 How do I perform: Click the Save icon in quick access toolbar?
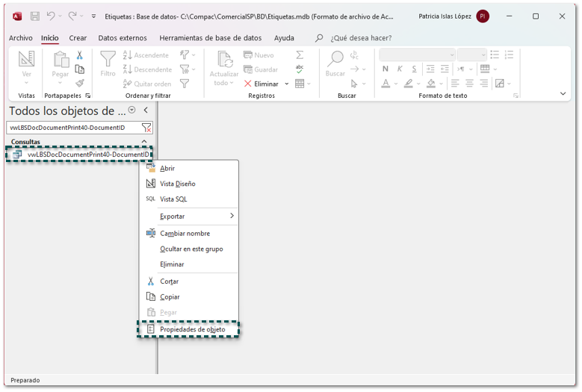tap(34, 16)
